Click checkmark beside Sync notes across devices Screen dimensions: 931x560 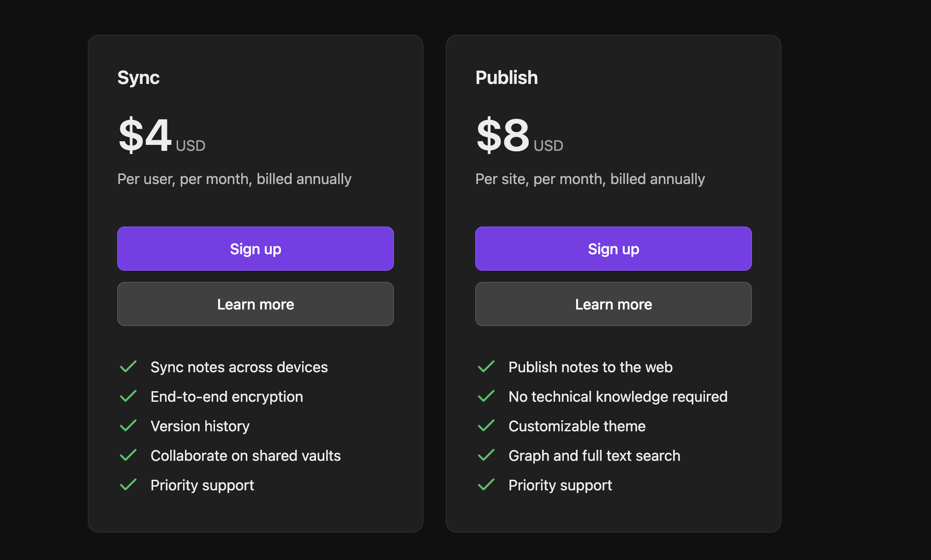pos(128,367)
